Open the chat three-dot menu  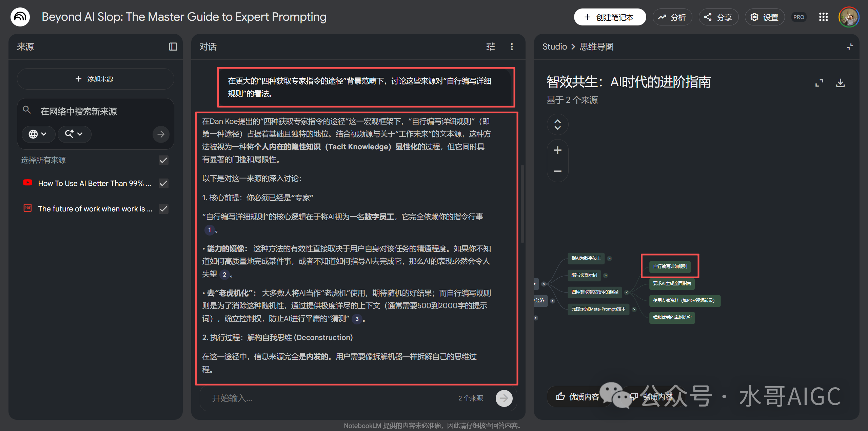pyautogui.click(x=512, y=46)
